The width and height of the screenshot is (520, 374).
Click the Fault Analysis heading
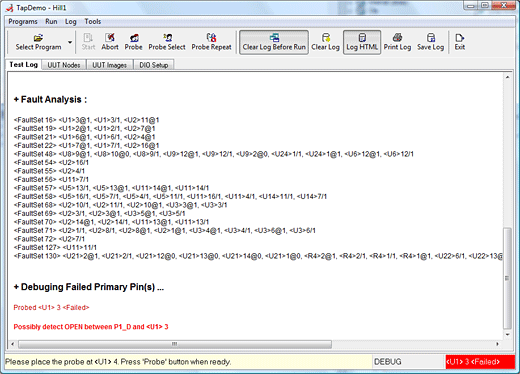(50, 99)
